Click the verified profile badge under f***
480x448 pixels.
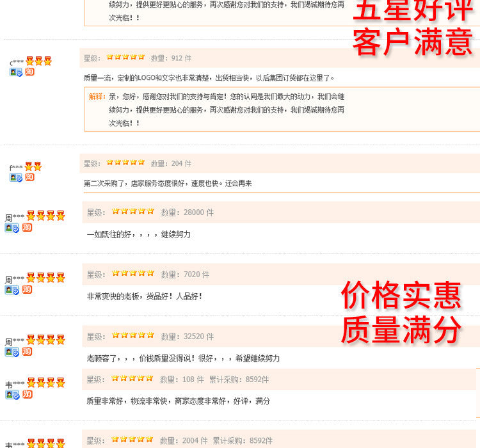click(16, 177)
